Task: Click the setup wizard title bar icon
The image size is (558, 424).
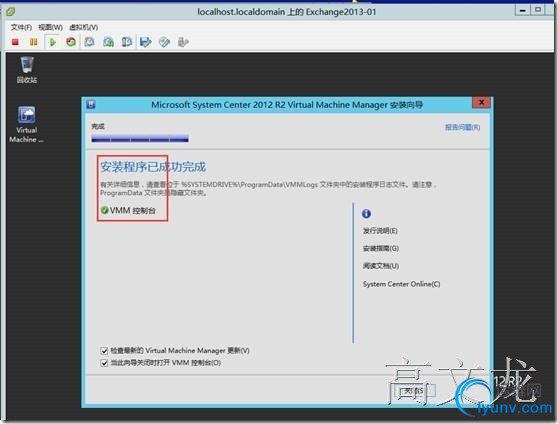Action: click(91, 105)
